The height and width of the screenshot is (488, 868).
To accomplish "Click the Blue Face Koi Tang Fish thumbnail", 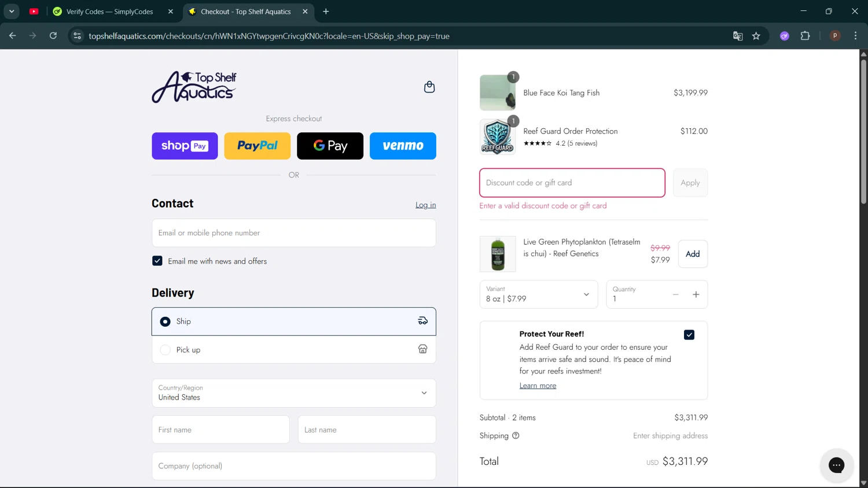I will [498, 93].
